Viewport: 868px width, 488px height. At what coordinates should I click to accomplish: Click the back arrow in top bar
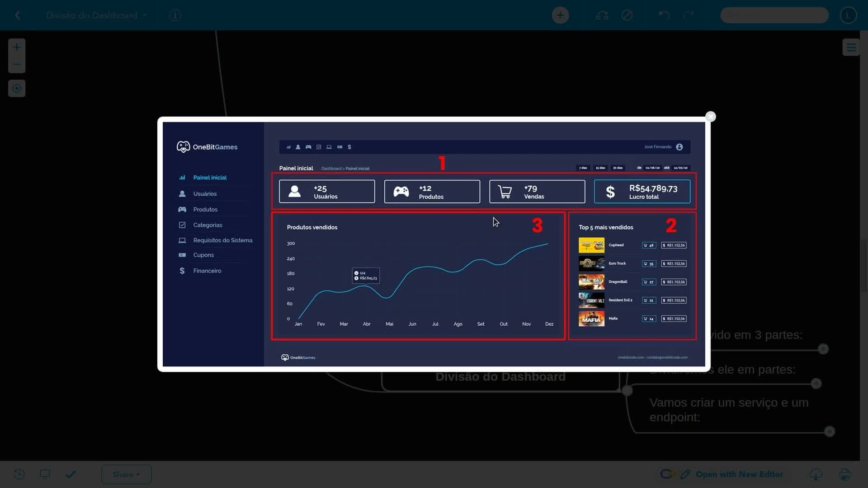point(18,15)
